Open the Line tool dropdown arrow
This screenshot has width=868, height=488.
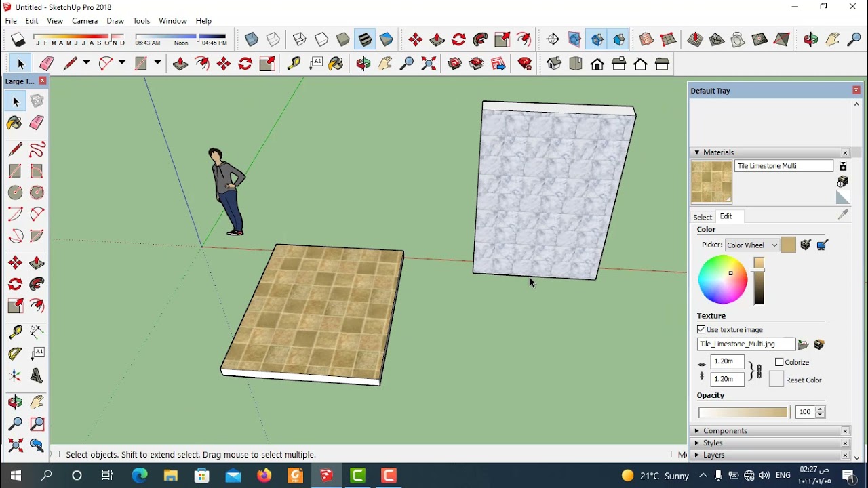click(x=86, y=63)
